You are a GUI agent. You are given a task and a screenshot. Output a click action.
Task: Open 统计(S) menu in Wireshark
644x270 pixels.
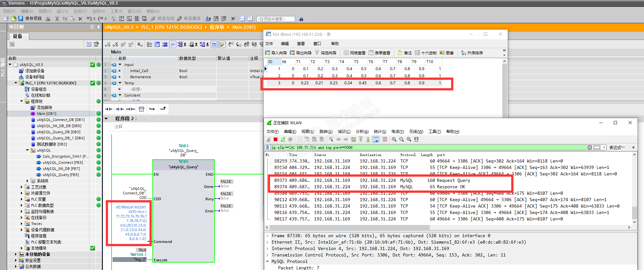pos(380,132)
